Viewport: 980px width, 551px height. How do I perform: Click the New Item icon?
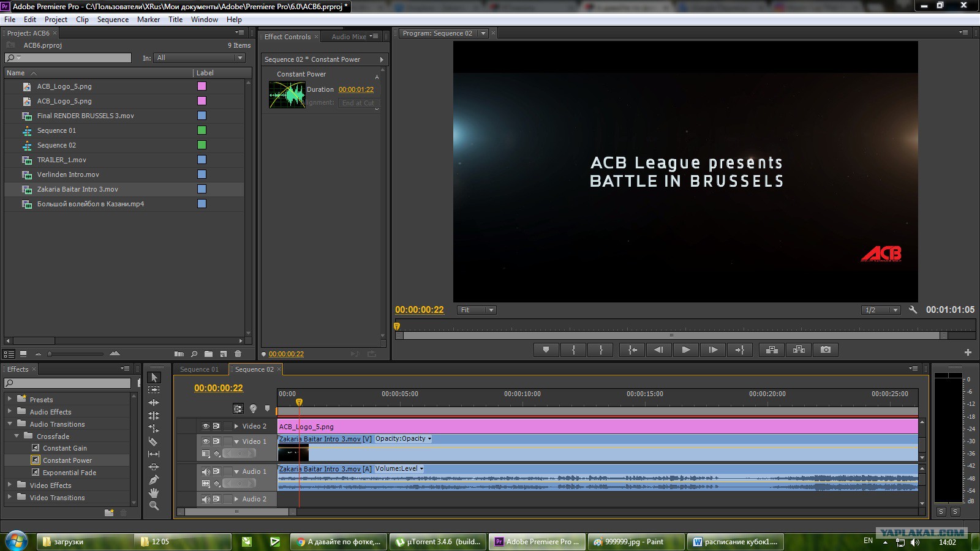click(224, 354)
